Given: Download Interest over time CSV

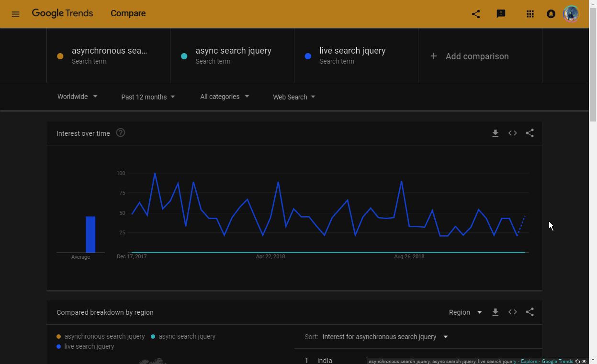Looking at the screenshot, I should [496, 133].
